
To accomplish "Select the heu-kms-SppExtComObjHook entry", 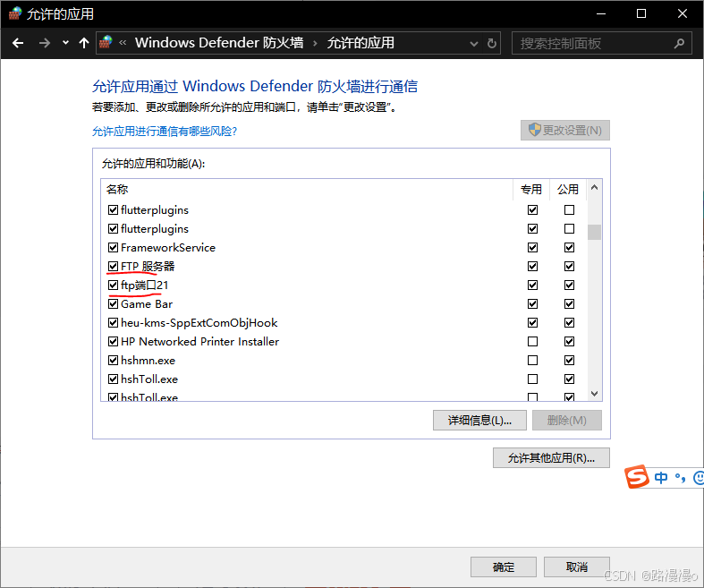I will coord(199,323).
